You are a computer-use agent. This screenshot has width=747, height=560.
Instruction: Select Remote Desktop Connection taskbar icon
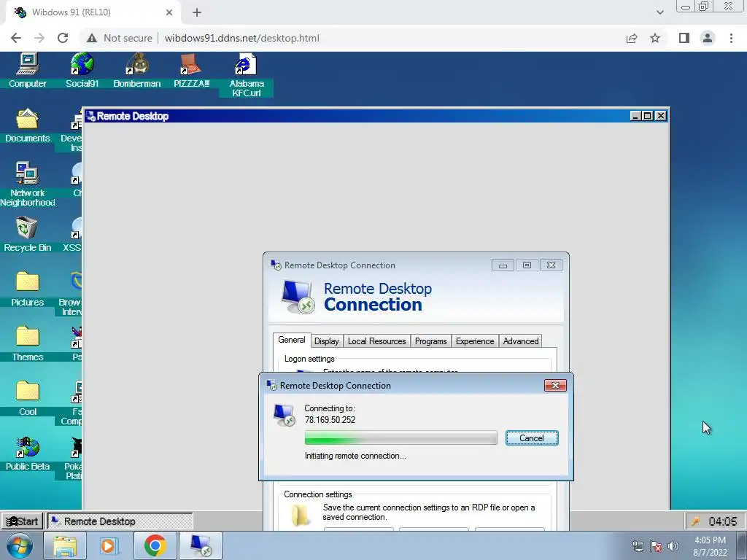[201, 545]
